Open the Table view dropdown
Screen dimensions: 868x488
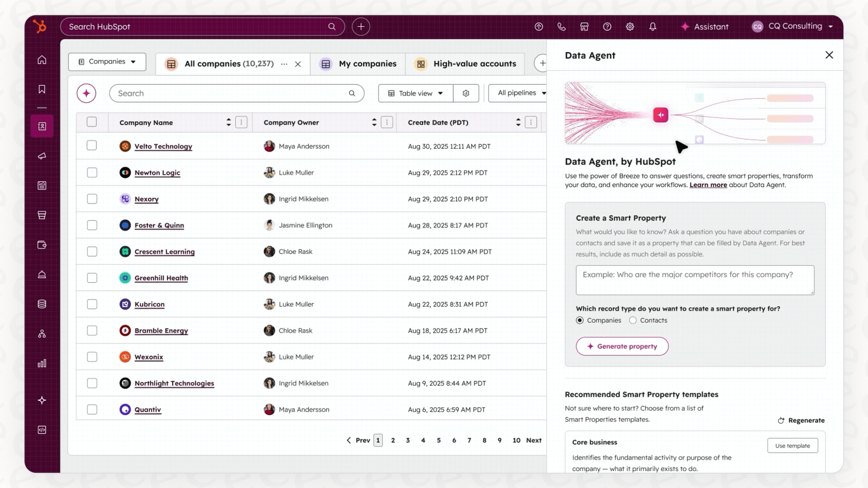tap(414, 93)
